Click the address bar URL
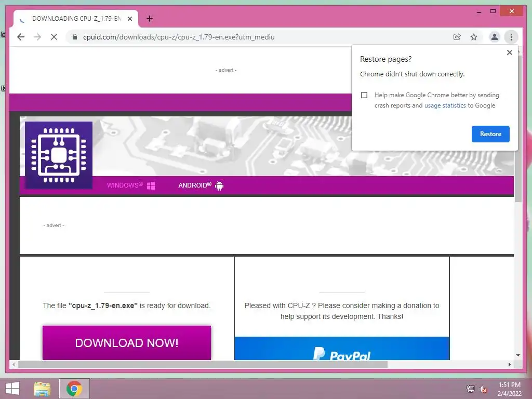532x399 pixels. tap(179, 37)
